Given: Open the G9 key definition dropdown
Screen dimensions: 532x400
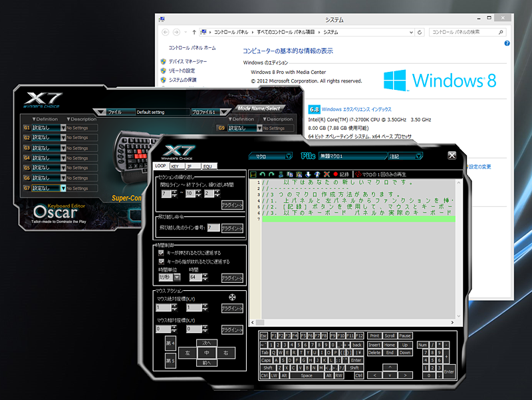Looking at the screenshot, I should coord(259,128).
